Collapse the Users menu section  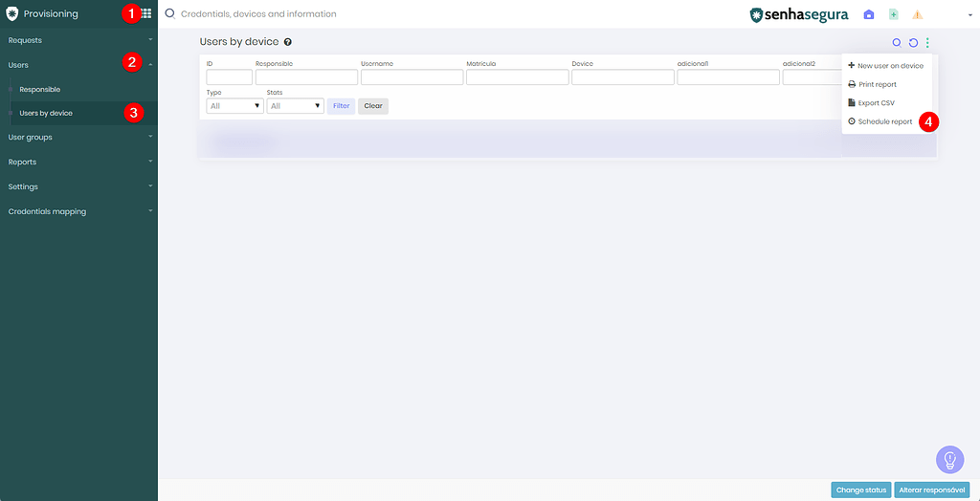pyautogui.click(x=78, y=64)
